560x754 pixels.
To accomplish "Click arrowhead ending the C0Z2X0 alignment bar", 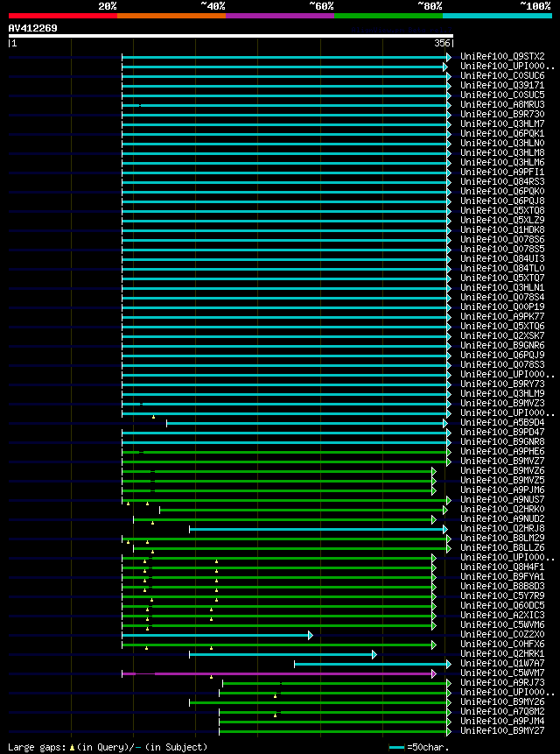I will (311, 635).
